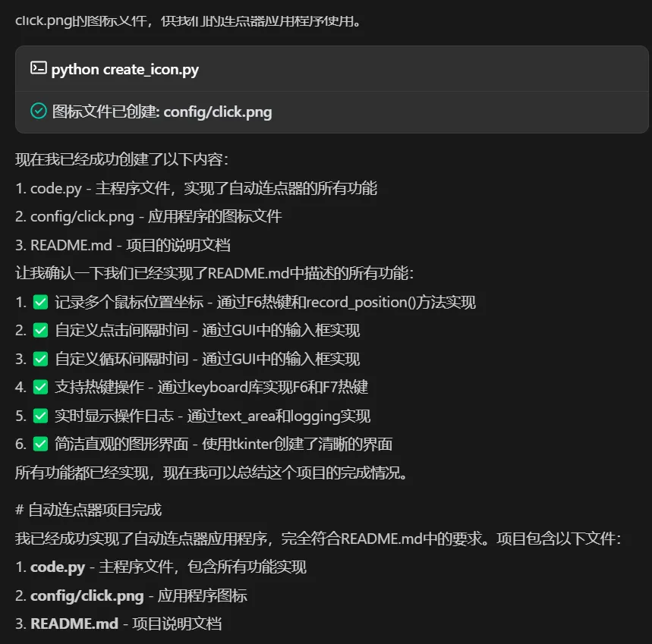Viewport: 652px width, 644px height.
Task: Click green check beside 自定义点击间隔时间
Action: 40,330
